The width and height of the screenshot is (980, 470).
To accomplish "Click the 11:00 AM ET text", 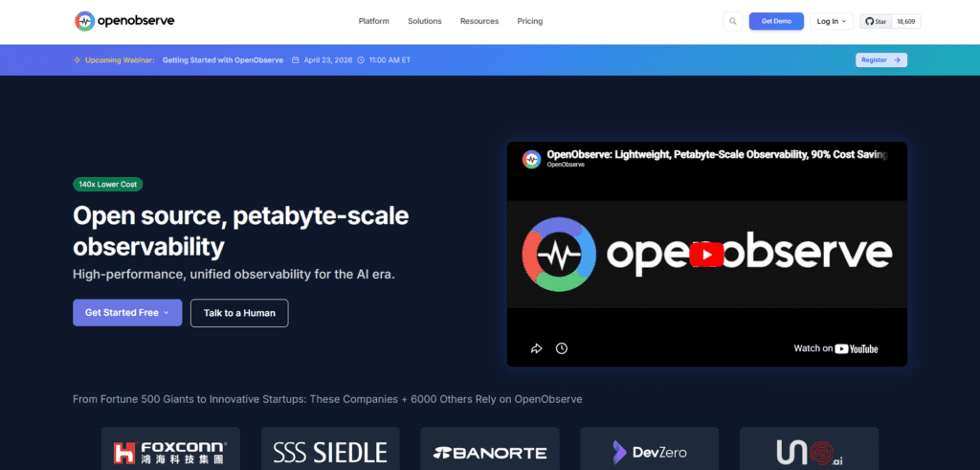I will pos(390,60).
